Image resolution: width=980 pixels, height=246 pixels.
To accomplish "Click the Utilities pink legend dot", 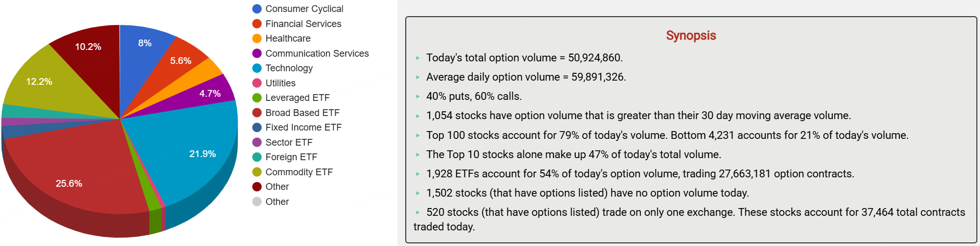I will 256,83.
